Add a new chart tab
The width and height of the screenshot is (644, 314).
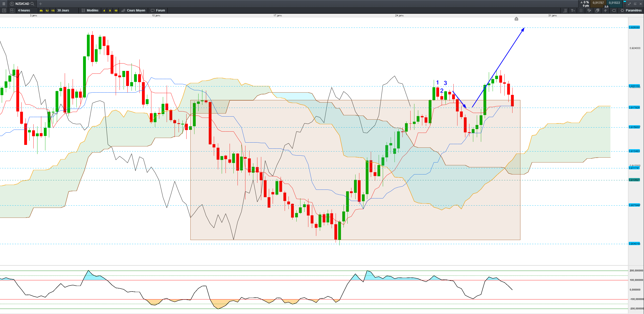click(x=41, y=4)
